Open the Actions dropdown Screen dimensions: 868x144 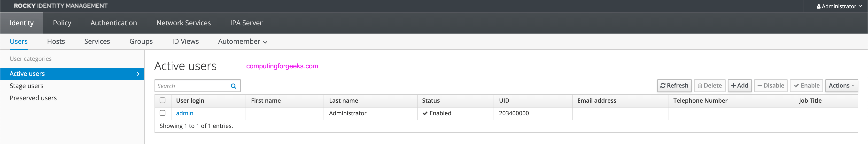coord(841,86)
